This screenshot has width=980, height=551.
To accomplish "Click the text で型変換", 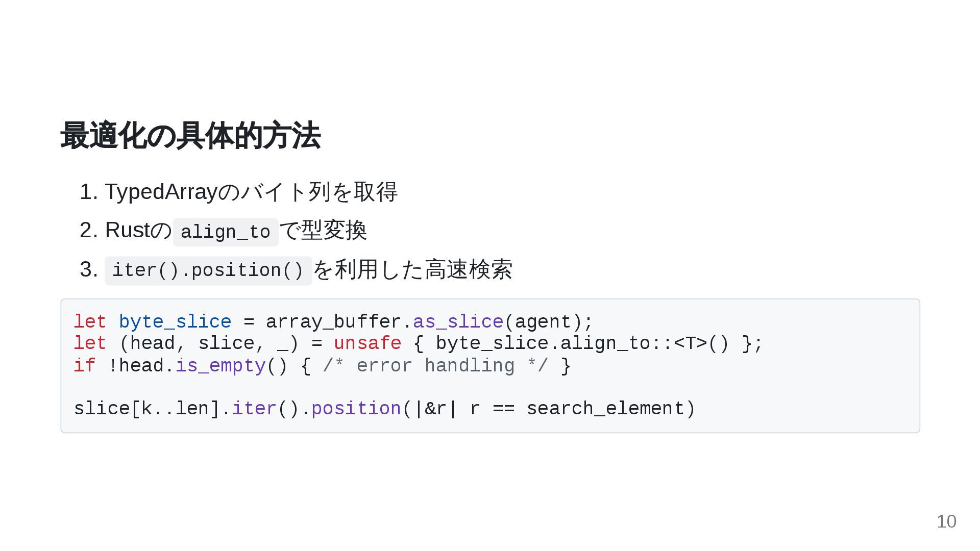I will click(x=323, y=230).
